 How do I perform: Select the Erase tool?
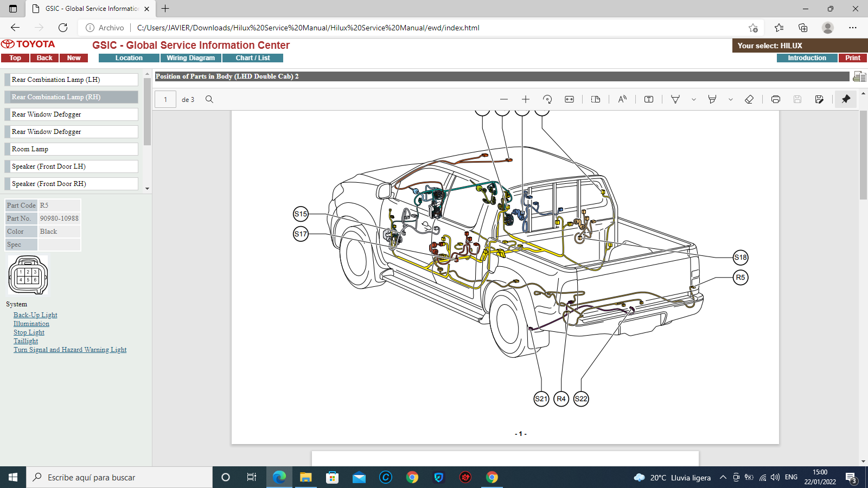(749, 99)
